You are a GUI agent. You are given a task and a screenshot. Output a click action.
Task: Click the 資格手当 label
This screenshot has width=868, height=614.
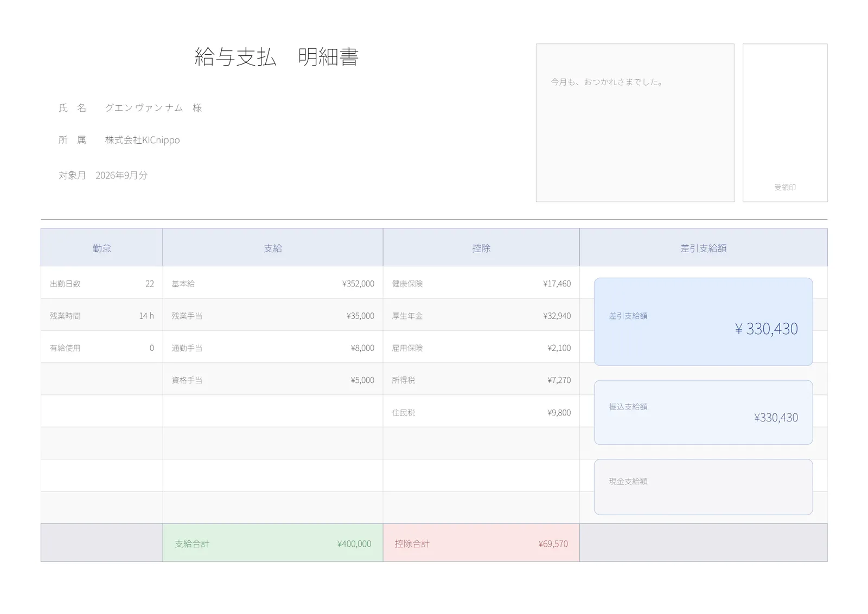click(x=187, y=380)
